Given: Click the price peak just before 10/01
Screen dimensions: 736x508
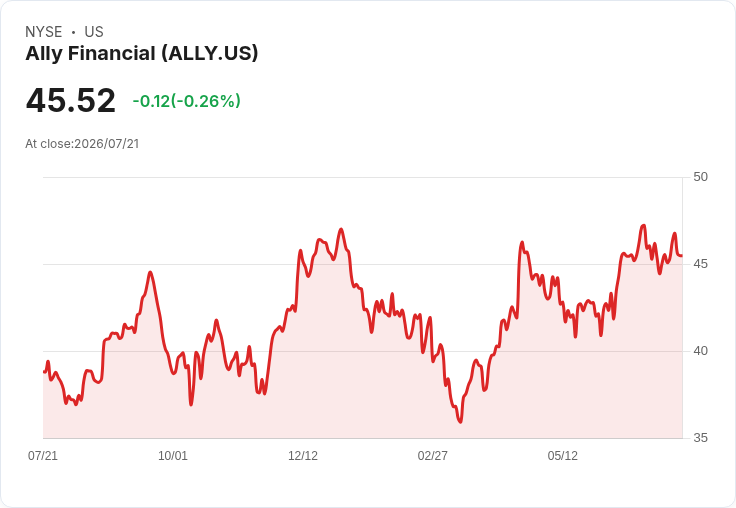Looking at the screenshot, I should (x=150, y=272).
